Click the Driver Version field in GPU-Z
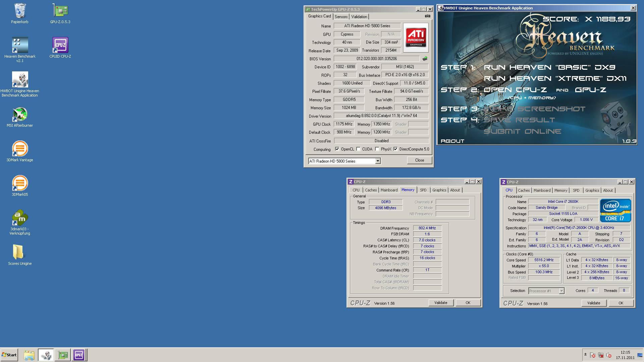 point(381,116)
